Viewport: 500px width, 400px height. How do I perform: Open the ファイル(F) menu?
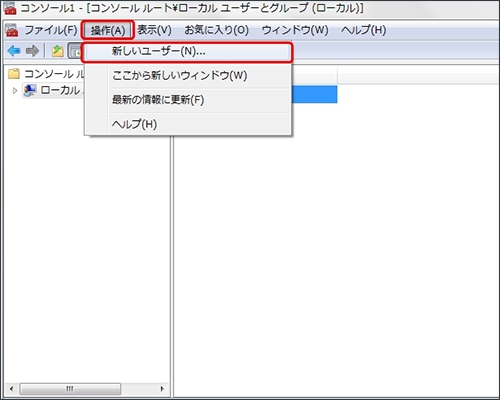pos(51,30)
